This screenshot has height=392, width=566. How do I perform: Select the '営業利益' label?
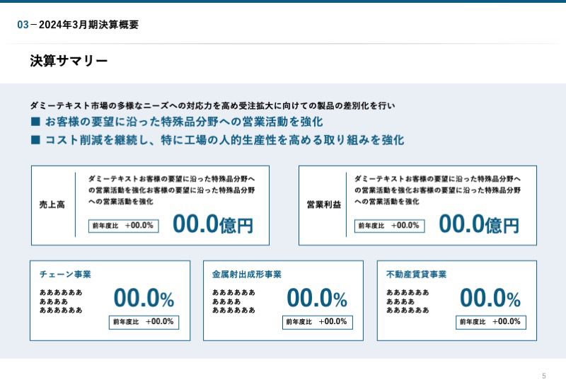(x=324, y=204)
